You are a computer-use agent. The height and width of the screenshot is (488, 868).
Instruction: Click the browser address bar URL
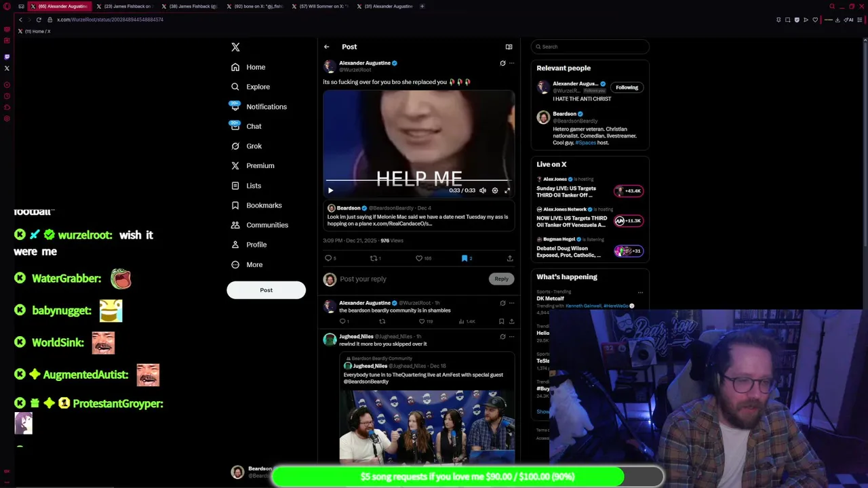(x=110, y=20)
